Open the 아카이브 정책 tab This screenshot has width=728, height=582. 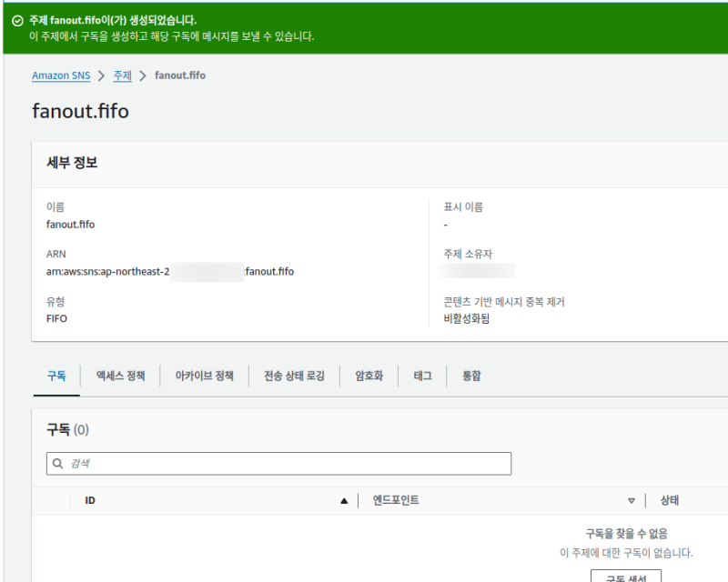tap(204, 376)
